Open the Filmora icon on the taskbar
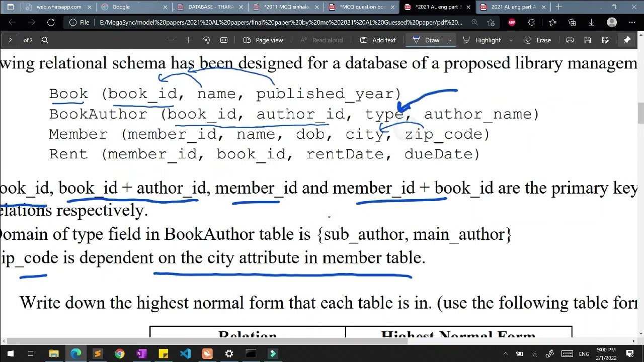 click(x=273, y=354)
